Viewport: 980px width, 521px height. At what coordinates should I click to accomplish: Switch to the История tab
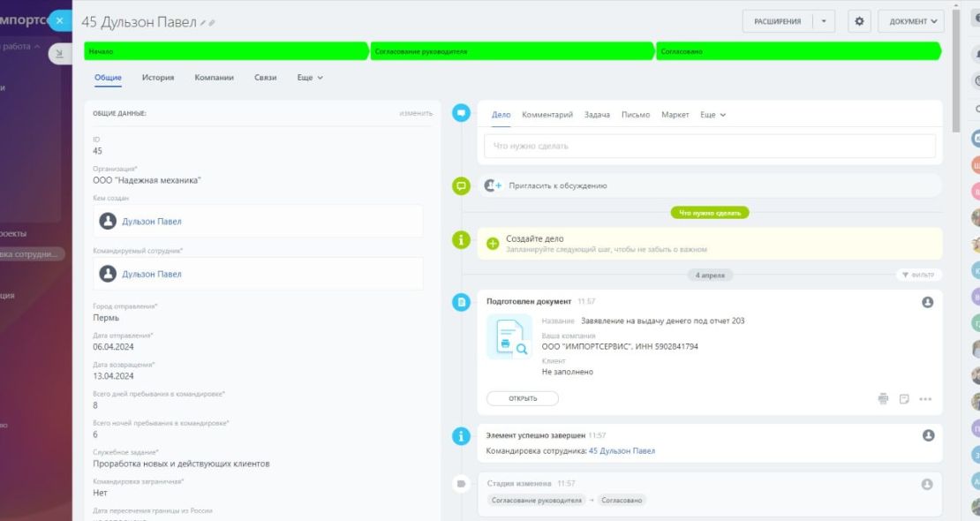tap(158, 78)
